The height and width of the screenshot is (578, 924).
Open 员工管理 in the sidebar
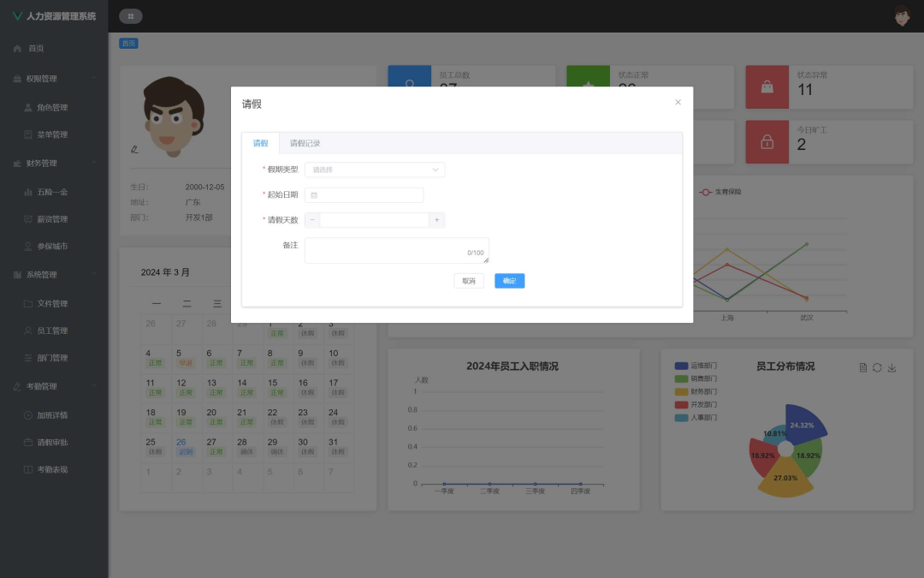tap(52, 331)
